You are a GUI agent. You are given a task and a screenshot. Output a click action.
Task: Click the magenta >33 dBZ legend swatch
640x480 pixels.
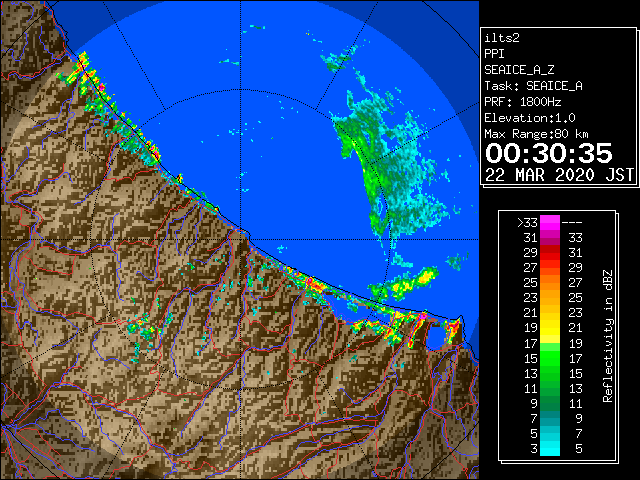pyautogui.click(x=550, y=223)
